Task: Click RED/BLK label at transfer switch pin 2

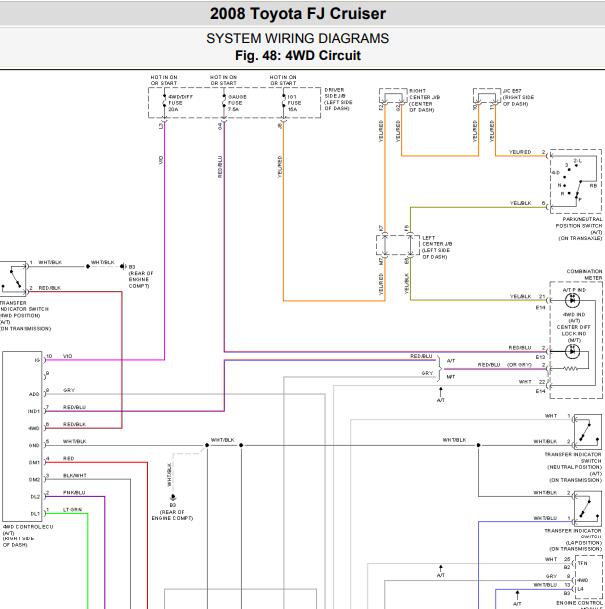Action: coord(50,288)
